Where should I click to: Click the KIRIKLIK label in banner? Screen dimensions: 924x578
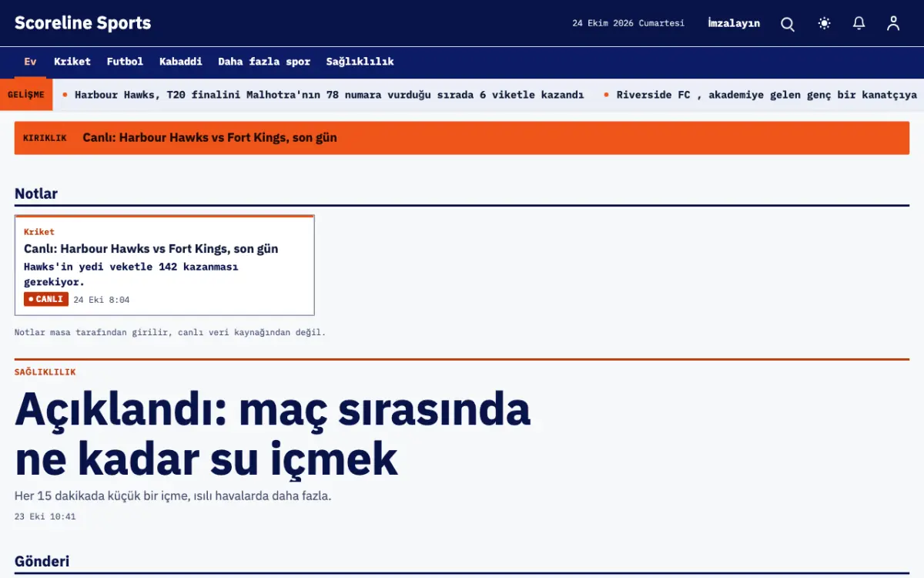(x=45, y=138)
